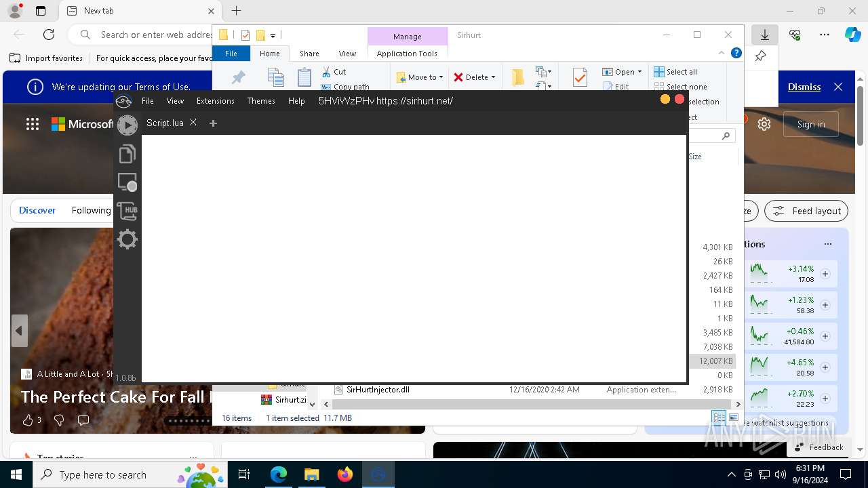Screen dimensions: 868x488
Task: Refresh the Edge page
Action: (x=49, y=35)
